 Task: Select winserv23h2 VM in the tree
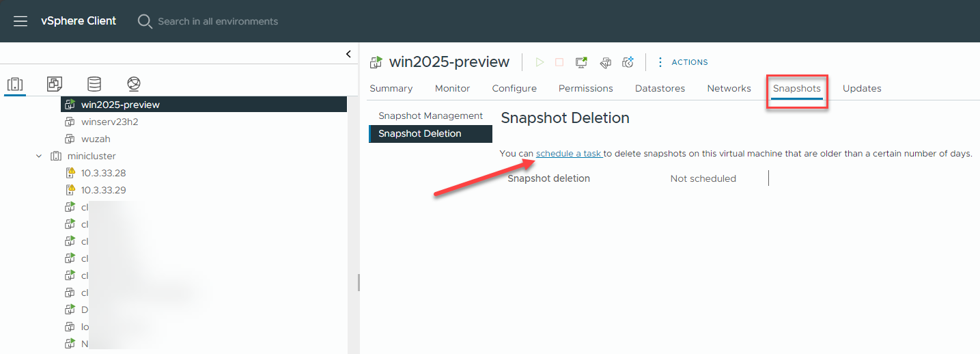[110, 122]
